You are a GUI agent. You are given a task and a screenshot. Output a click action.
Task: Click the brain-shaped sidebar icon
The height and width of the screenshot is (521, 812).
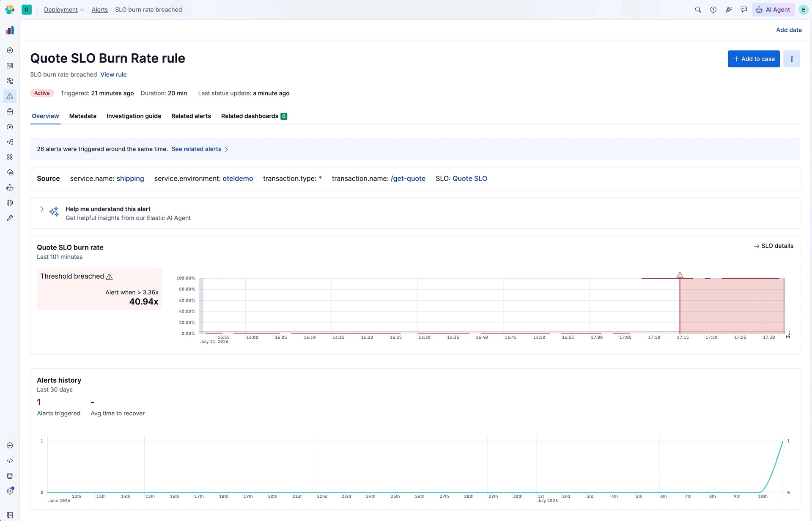(x=10, y=203)
